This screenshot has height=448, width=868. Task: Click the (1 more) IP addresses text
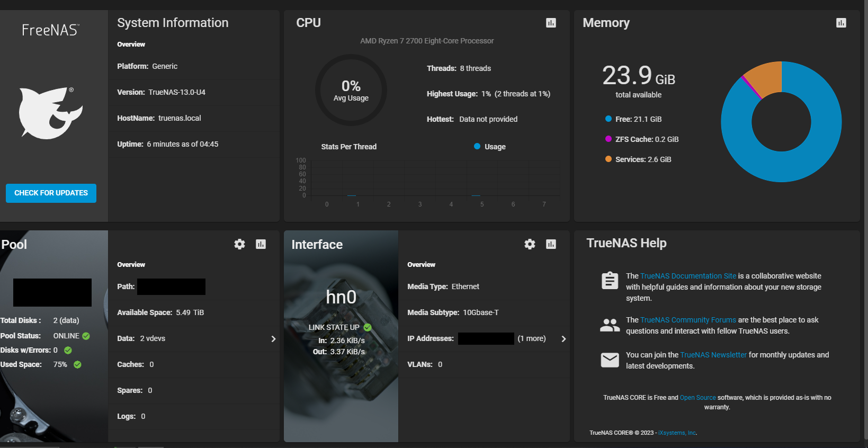tap(531, 338)
